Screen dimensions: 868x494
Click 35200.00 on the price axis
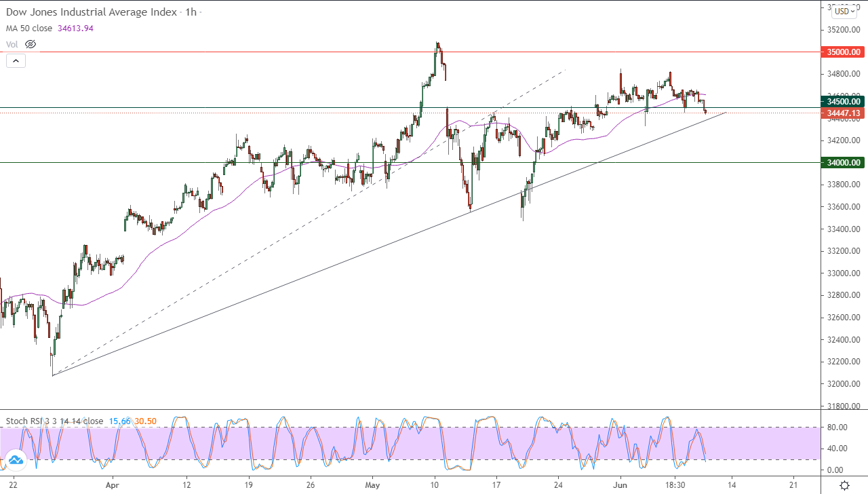pos(844,30)
